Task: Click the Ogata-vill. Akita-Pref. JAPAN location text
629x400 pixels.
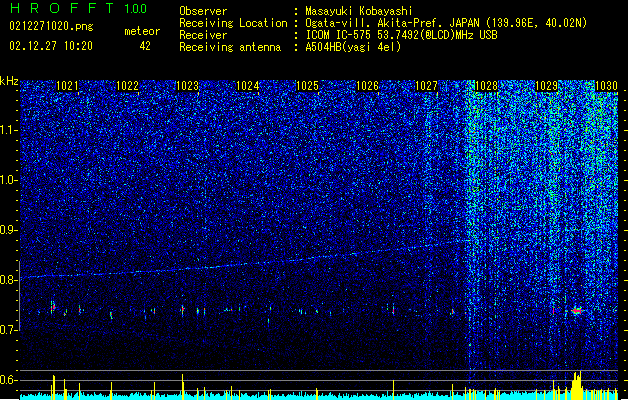Action: click(x=446, y=23)
